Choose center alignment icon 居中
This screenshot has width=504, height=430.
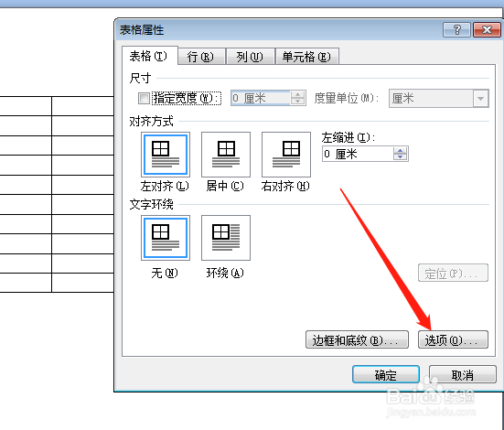tap(226, 155)
